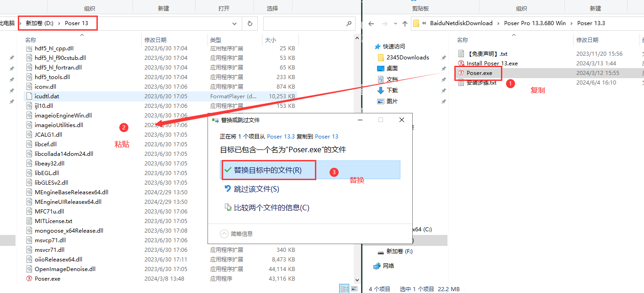Refresh the Poser 13 folder view
This screenshot has height=293, width=644.
click(250, 23)
